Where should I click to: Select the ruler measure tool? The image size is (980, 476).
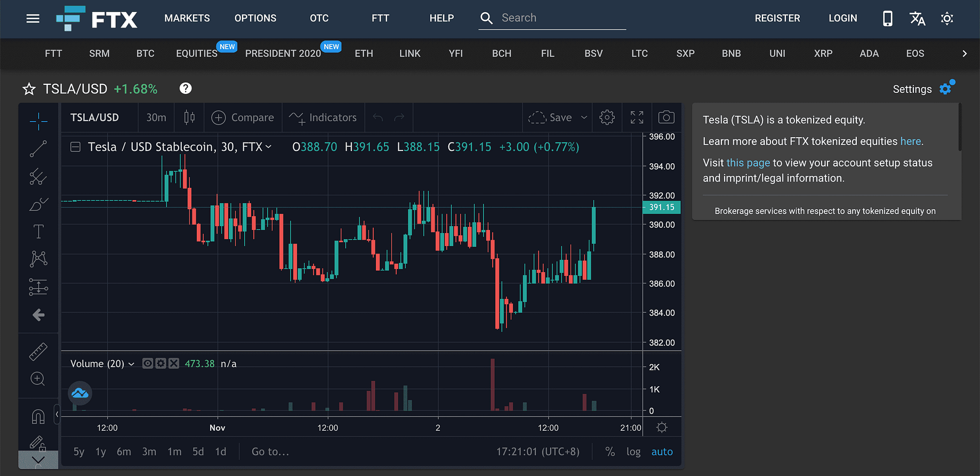pos(38,351)
